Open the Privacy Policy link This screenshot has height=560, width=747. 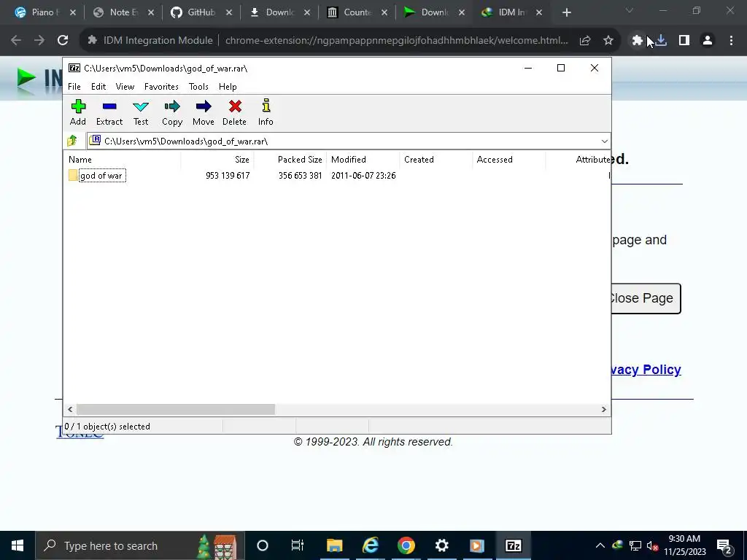(646, 370)
